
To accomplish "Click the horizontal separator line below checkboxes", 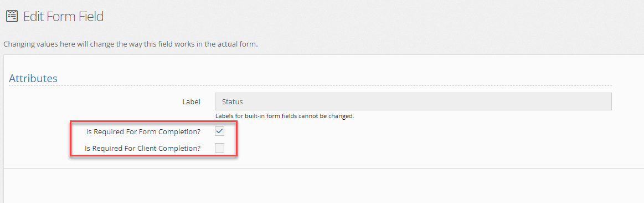I will tap(323, 169).
